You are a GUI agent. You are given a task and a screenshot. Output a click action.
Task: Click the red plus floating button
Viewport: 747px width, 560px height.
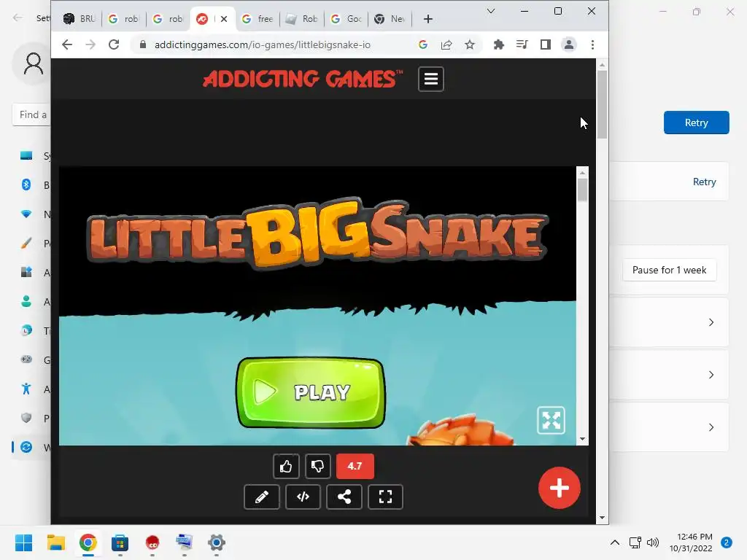pos(560,488)
